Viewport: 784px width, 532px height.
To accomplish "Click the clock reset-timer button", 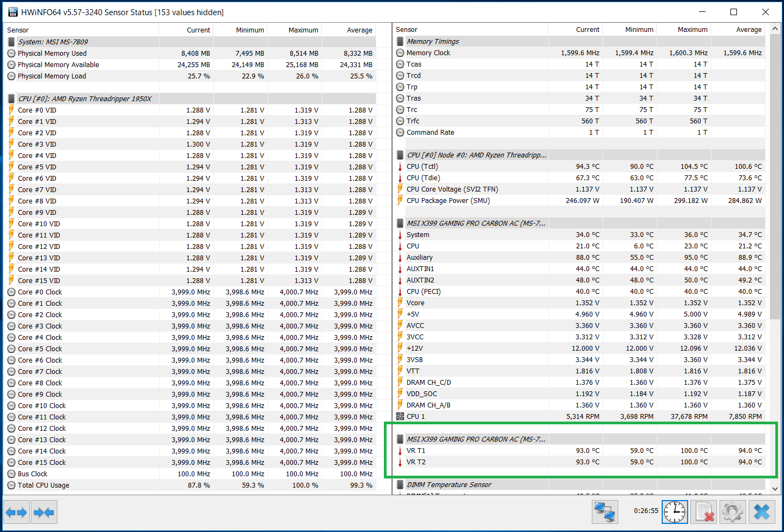I will coord(675,512).
